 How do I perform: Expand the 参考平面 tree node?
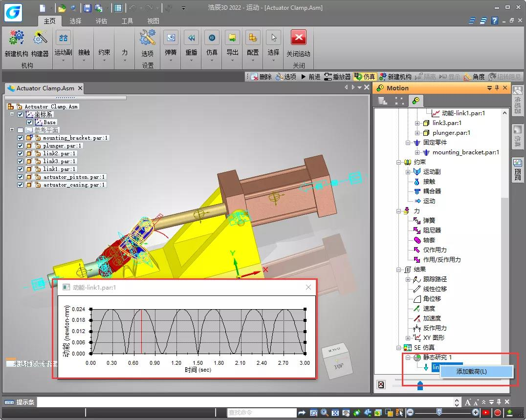[12, 130]
